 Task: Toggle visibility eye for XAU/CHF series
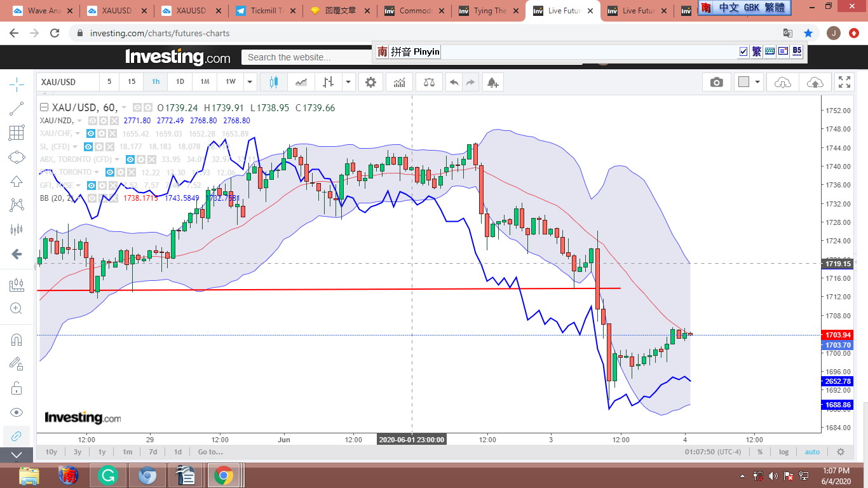pyautogui.click(x=91, y=133)
